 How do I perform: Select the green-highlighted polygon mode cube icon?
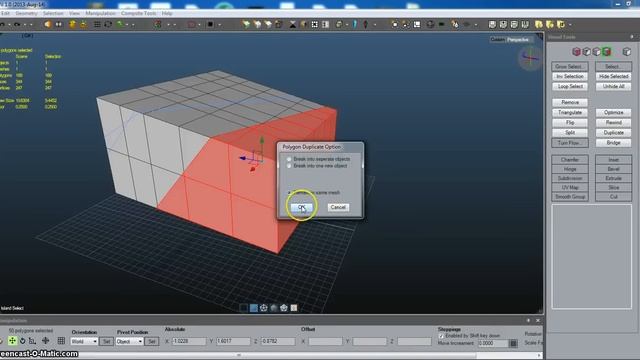click(x=607, y=51)
